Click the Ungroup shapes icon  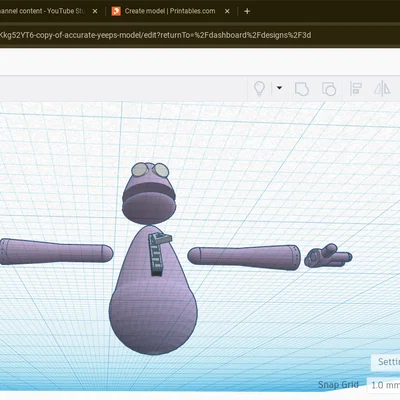pyautogui.click(x=329, y=89)
